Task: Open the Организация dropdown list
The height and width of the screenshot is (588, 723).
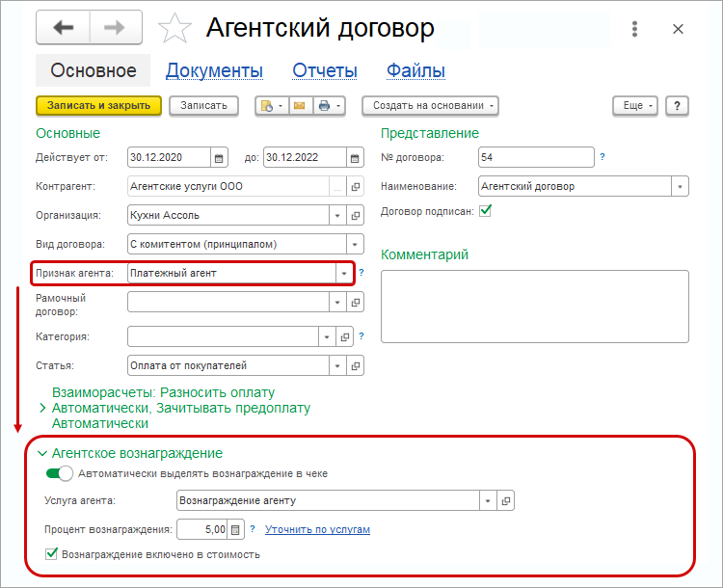Action: coord(337,215)
